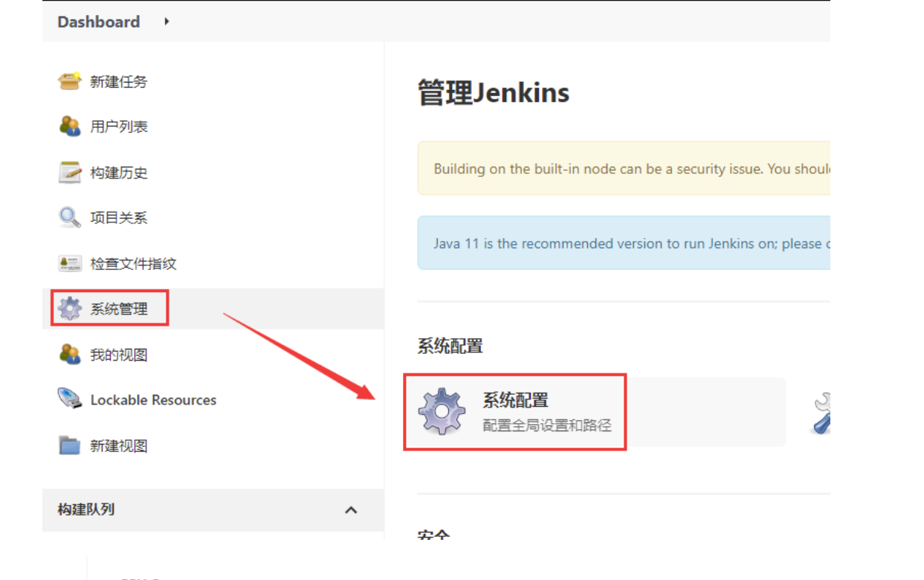
Task: Click the large 系统配置 gear icon
Action: pos(442,411)
